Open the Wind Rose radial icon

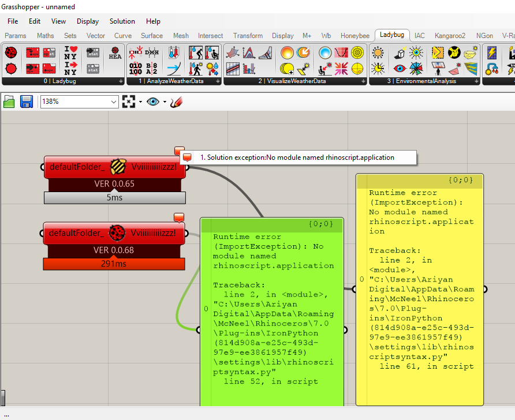coord(357,52)
